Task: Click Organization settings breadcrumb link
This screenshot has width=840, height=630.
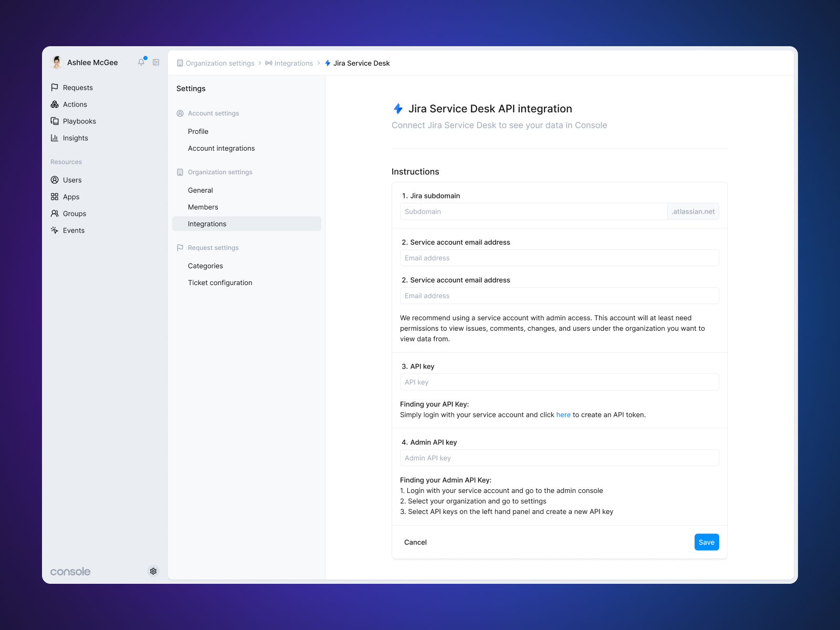Action: 220,63
